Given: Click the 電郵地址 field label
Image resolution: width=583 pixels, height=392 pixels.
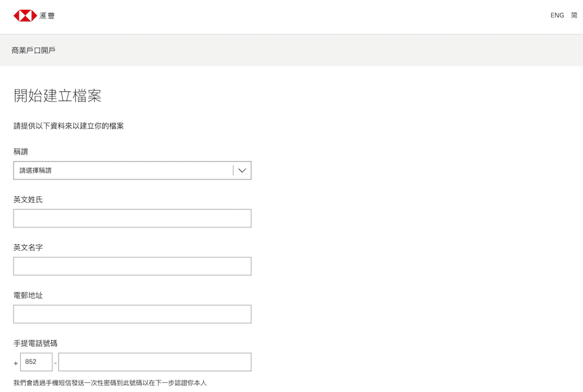Looking at the screenshot, I should click(28, 295).
